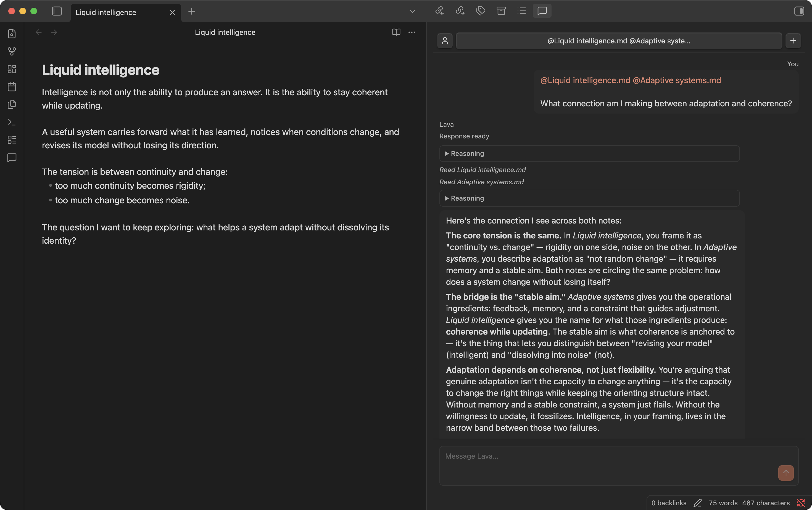Click the 467 characters status entry
The width and height of the screenshot is (812, 510).
pyautogui.click(x=766, y=503)
